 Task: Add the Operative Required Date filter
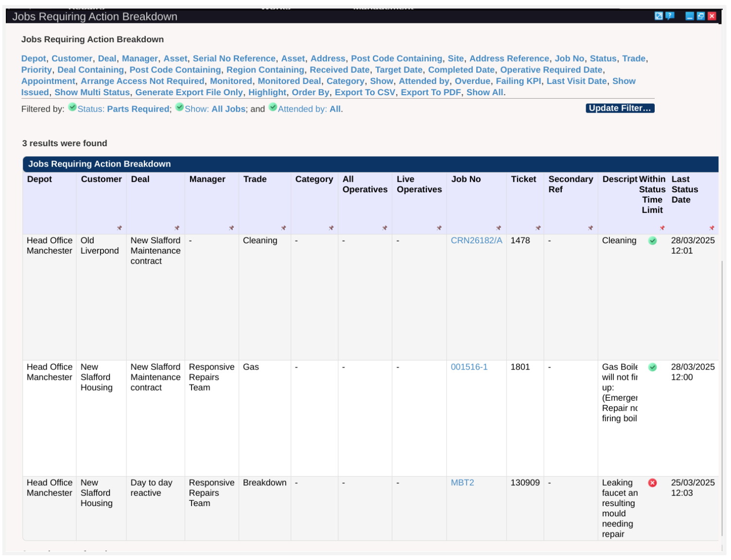click(551, 70)
